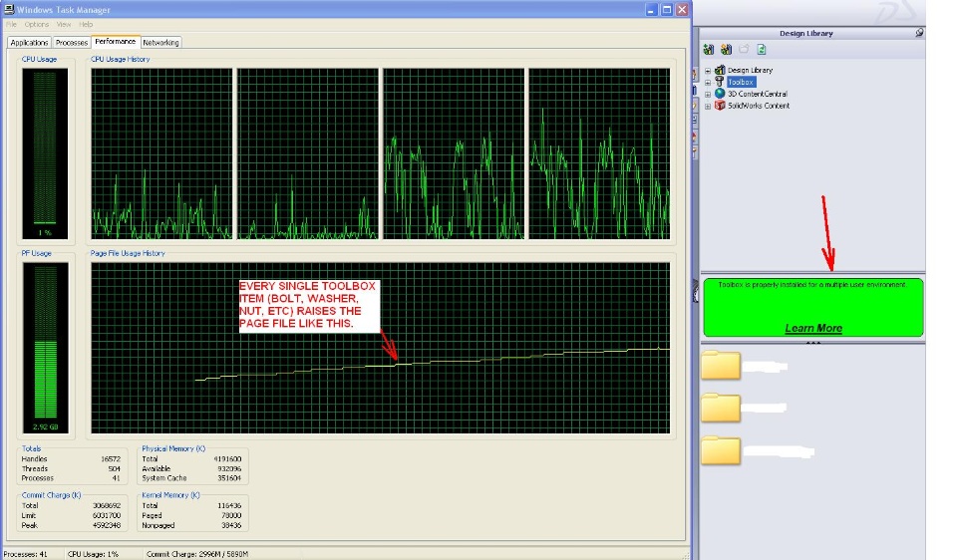Click Processes value 41 in Totals group

pos(116,478)
